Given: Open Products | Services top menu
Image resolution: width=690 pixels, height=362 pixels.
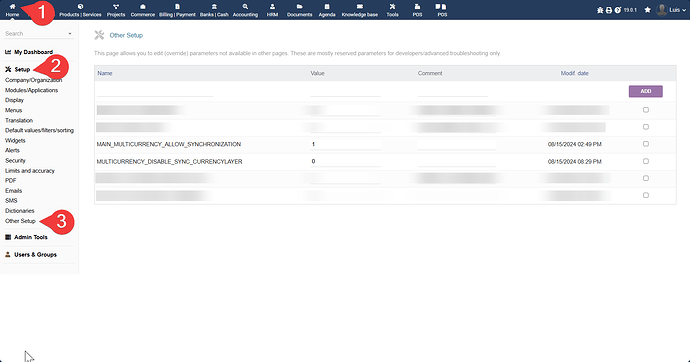Looking at the screenshot, I should point(80,10).
